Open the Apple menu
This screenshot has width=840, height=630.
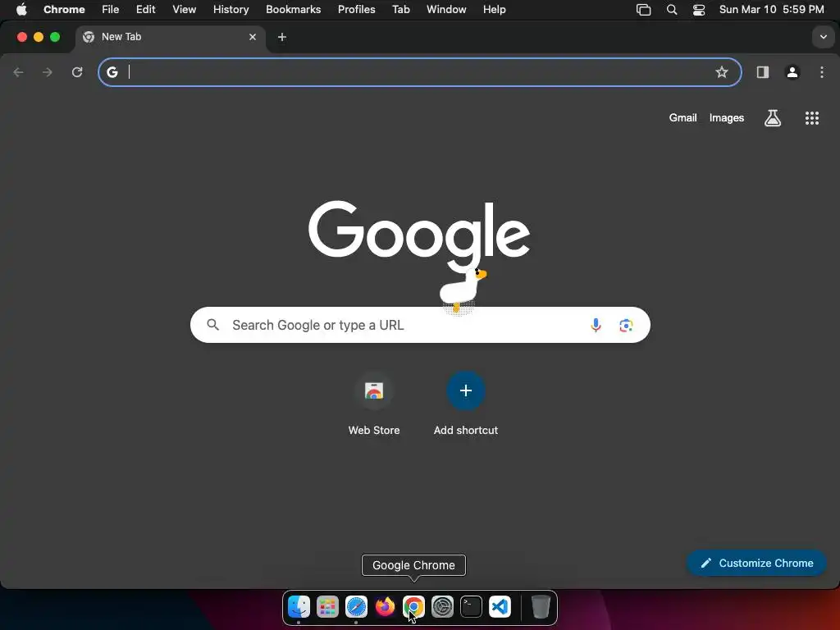[21, 10]
